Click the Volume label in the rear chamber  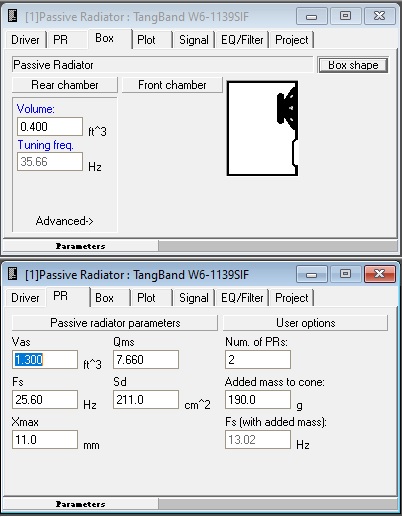pos(36,109)
